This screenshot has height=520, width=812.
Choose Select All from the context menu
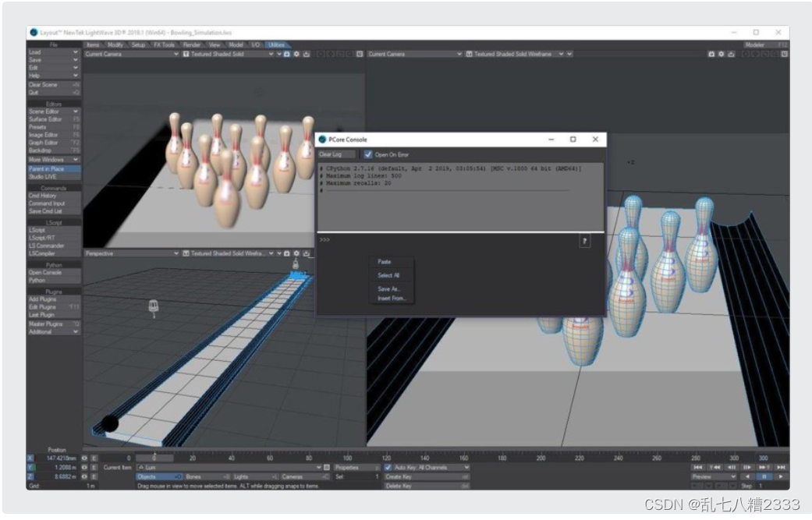[x=388, y=275]
